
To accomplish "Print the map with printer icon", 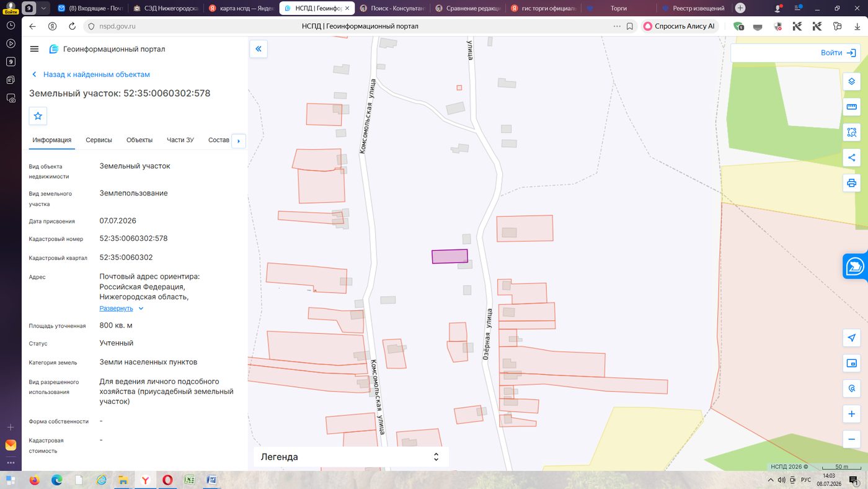I will pos(851,183).
